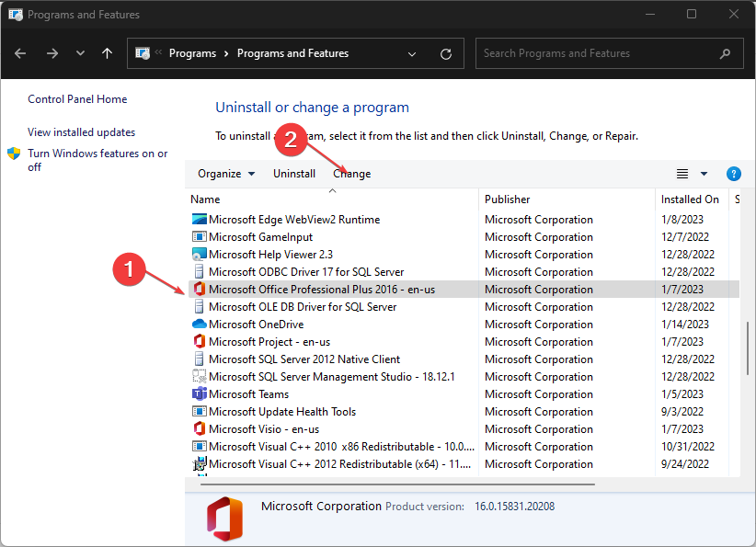Click the Uninstall toolbar button

(x=294, y=174)
